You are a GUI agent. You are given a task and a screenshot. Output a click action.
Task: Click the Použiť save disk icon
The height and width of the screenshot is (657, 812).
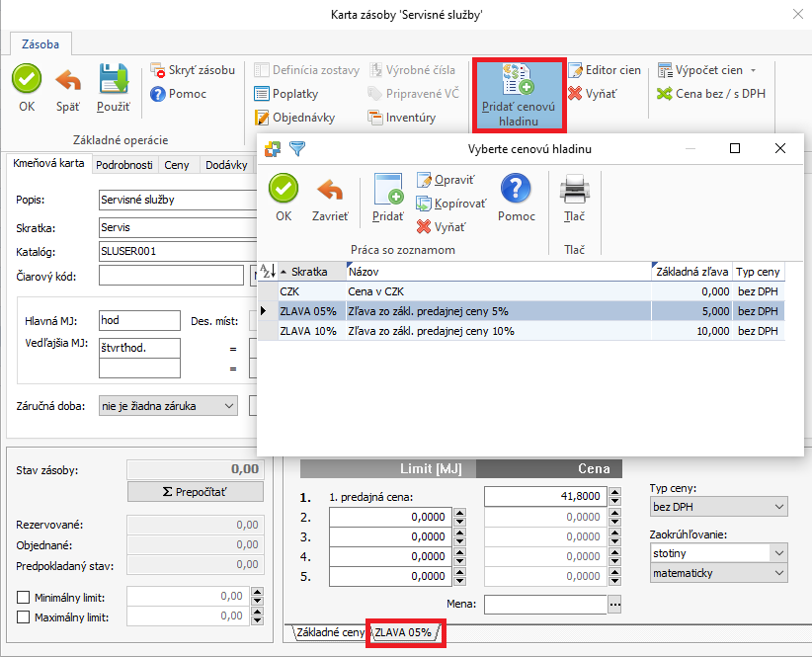coord(114,79)
